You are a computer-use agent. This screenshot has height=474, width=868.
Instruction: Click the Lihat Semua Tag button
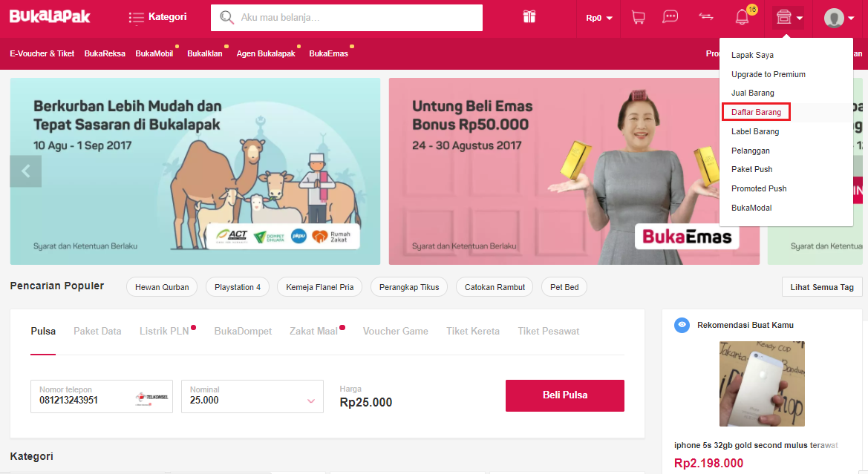[x=821, y=287]
